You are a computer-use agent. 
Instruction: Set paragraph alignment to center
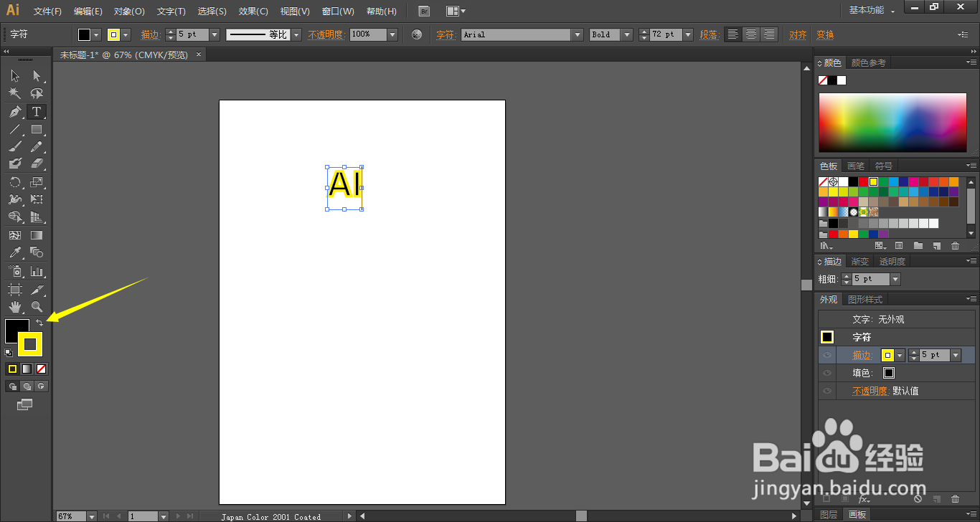[751, 34]
